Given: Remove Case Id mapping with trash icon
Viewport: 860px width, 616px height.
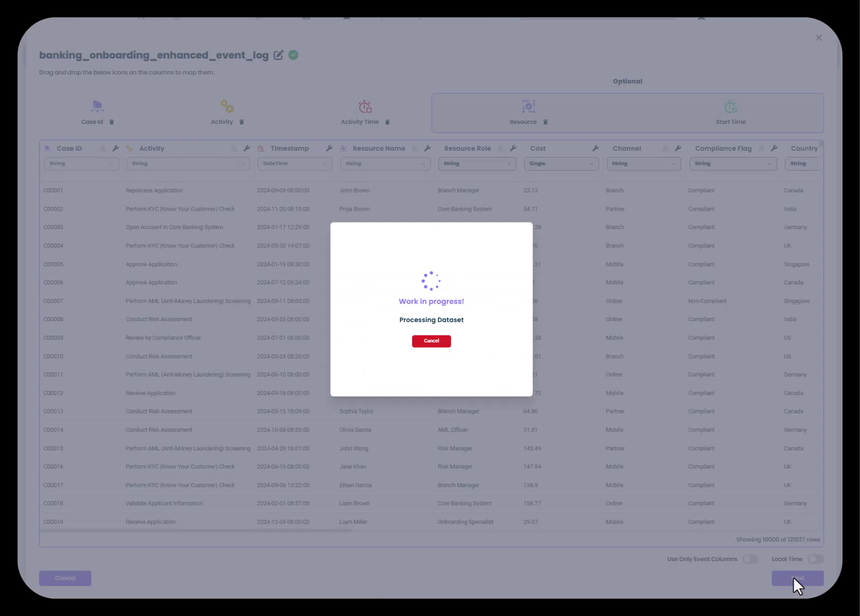Looking at the screenshot, I should pyautogui.click(x=112, y=122).
